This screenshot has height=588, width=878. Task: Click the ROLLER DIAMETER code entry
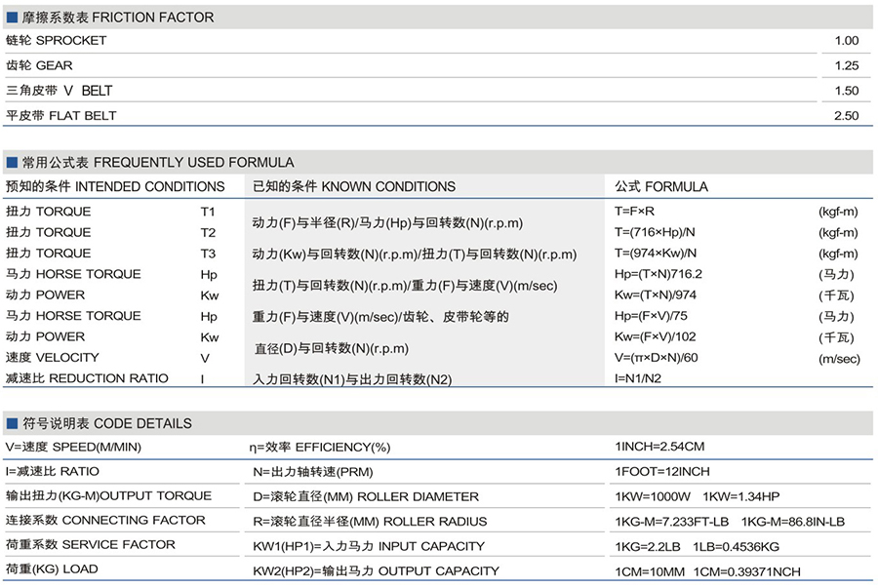(x=352, y=496)
